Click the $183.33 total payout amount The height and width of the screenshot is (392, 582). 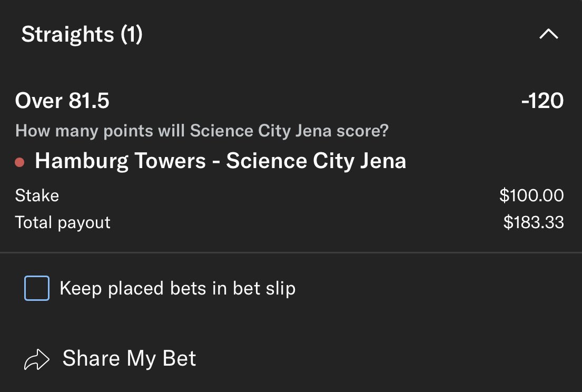(x=533, y=222)
